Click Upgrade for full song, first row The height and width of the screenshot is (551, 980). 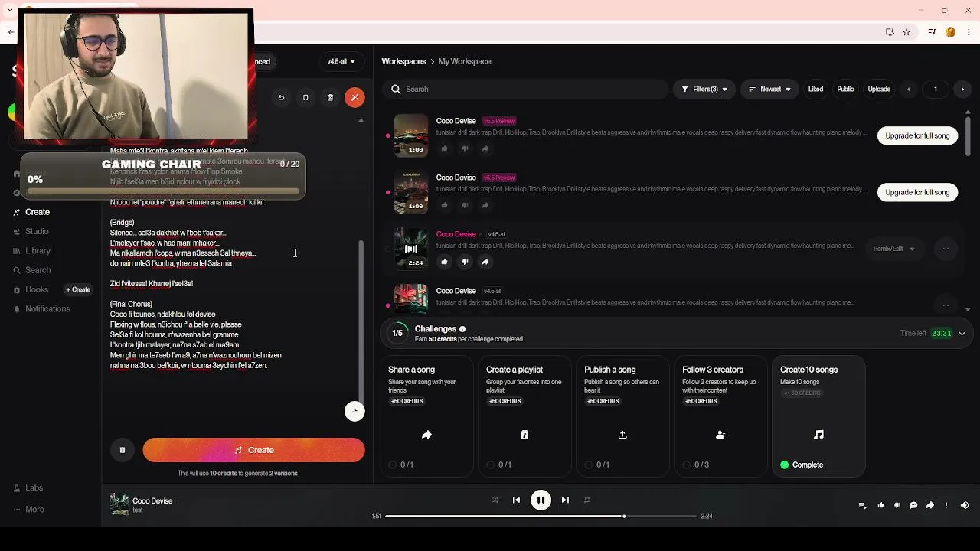click(x=917, y=135)
